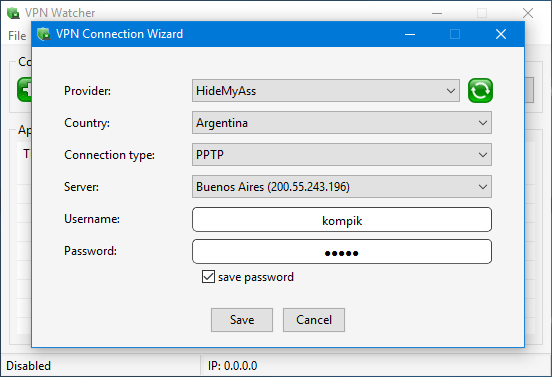Click the Server: label
This screenshot has height=377, width=552.
click(x=81, y=187)
